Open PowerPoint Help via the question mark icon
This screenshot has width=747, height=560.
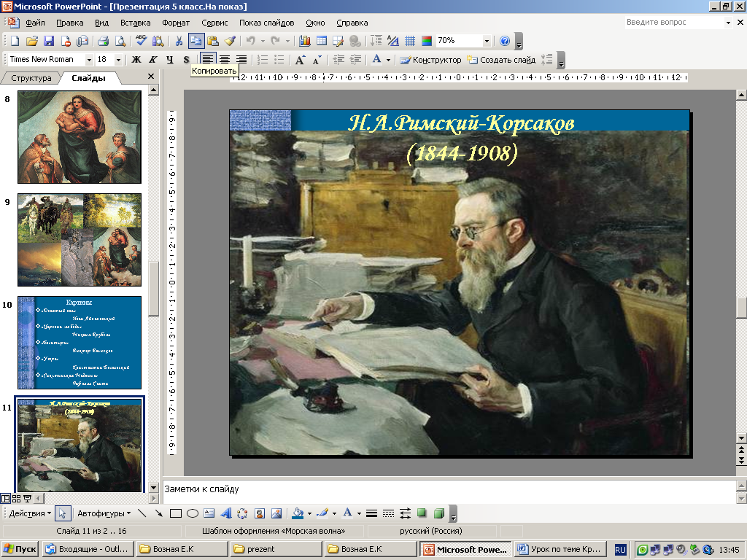505,41
